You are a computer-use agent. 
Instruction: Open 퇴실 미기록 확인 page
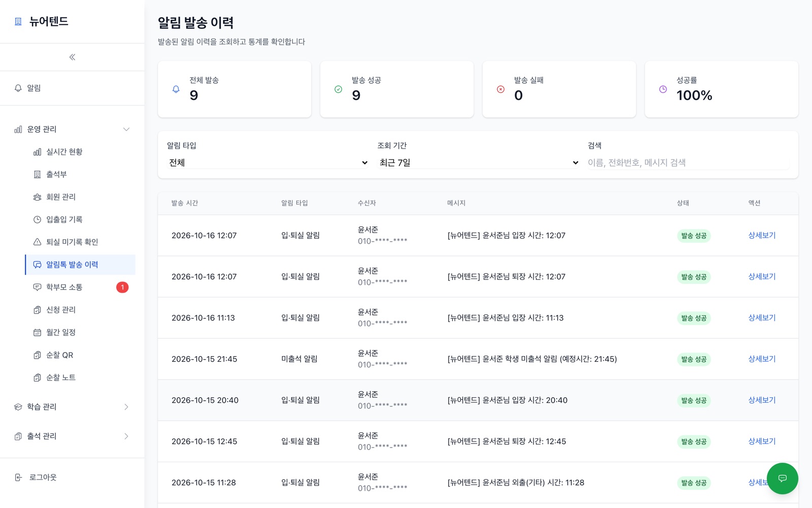click(80, 242)
